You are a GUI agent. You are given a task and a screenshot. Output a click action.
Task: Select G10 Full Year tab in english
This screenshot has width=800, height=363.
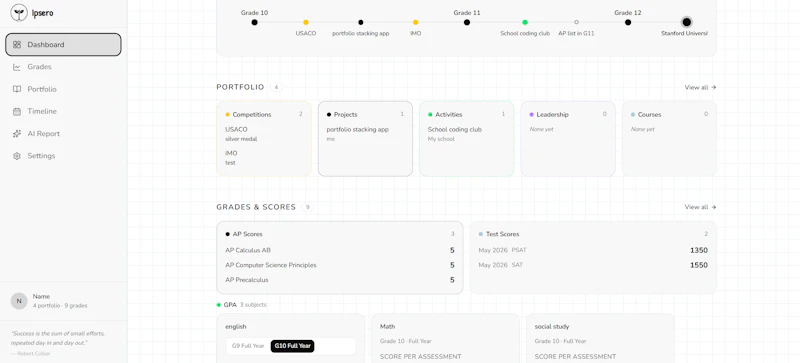click(292, 346)
